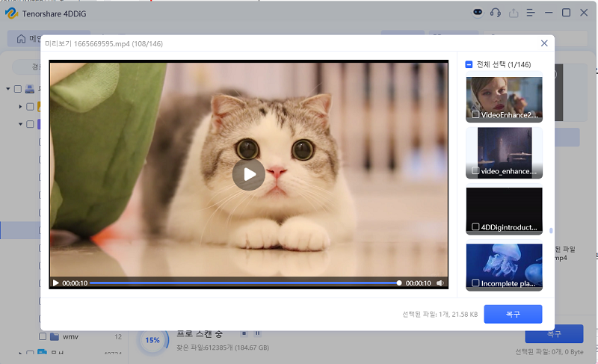Expand the second-level folder tree arrow
The width and height of the screenshot is (598, 364).
[21, 107]
